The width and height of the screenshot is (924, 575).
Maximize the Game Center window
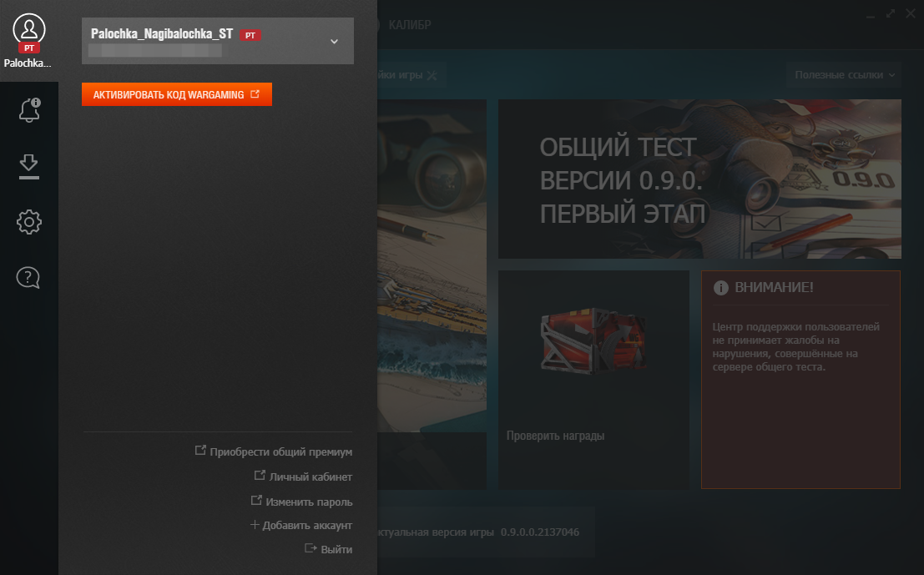[891, 13]
